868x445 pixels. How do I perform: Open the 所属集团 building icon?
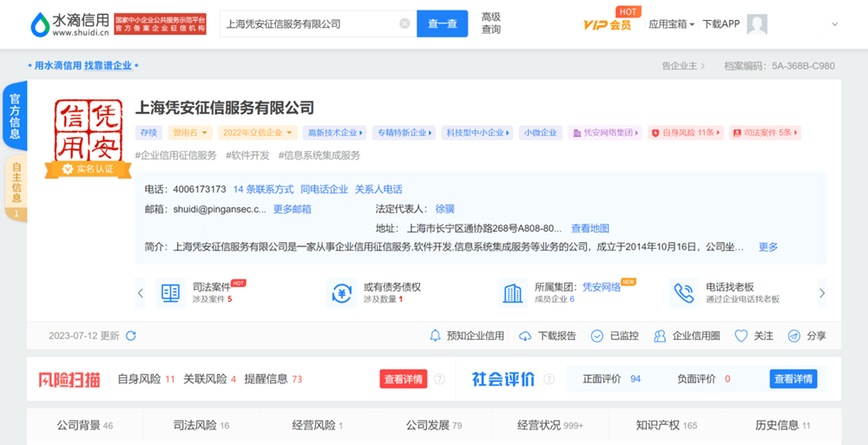click(x=513, y=293)
